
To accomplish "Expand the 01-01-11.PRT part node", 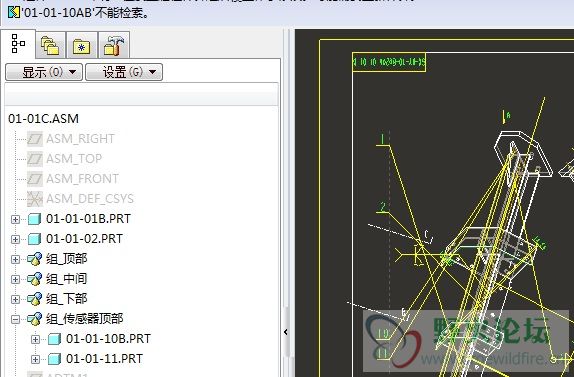I will tap(35, 359).
